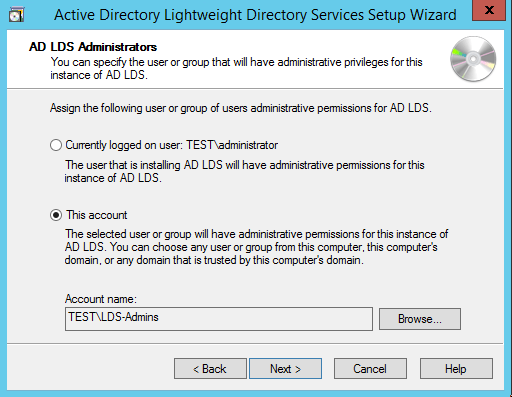Close the AD LDS Setup Wizard window
The image size is (512, 397).
click(489, 10)
